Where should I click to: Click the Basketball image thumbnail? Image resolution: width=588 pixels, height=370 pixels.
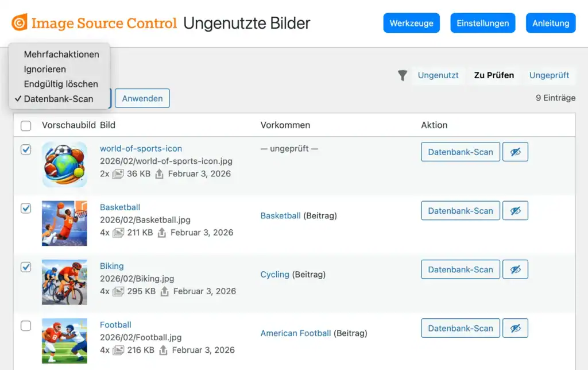pos(64,223)
